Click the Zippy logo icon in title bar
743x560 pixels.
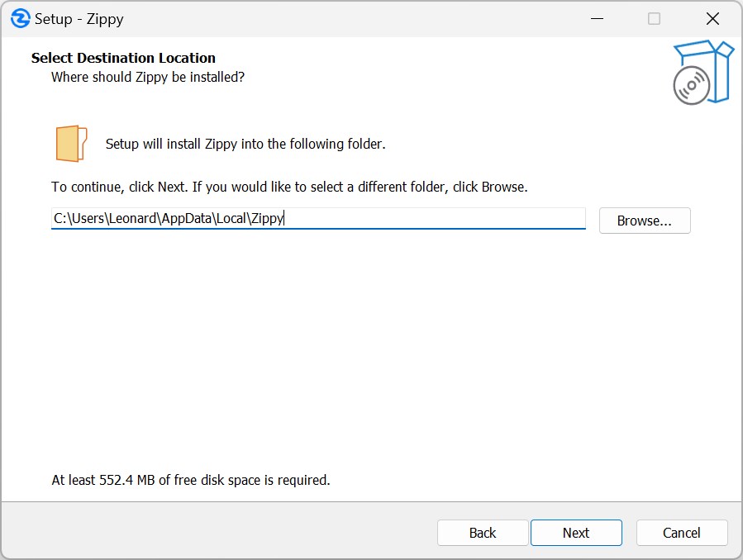pos(21,19)
